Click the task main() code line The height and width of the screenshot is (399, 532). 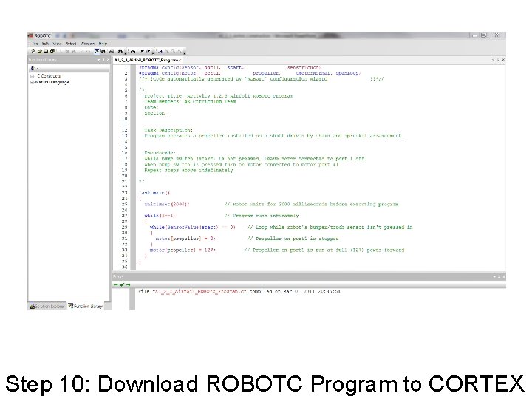[154, 193]
